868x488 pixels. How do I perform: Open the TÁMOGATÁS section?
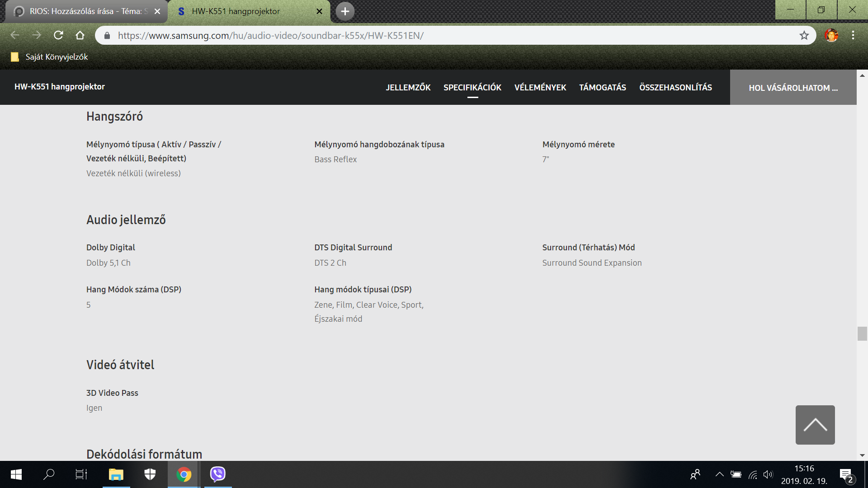pyautogui.click(x=603, y=87)
